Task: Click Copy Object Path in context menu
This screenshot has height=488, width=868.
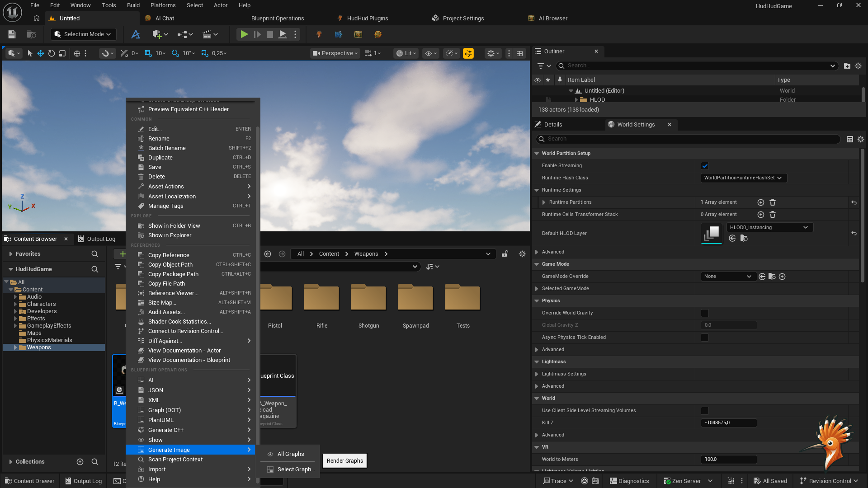Action: pyautogui.click(x=170, y=265)
